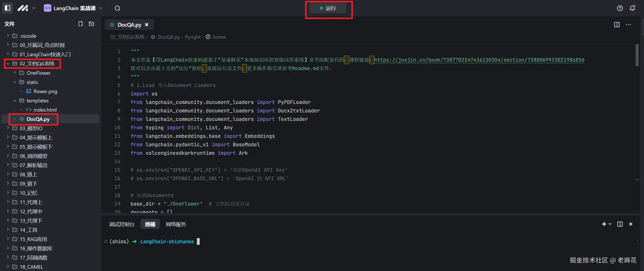Viewport: 644px width, 271px height.
Task: Toggle the sidebar panel icon
Action: coord(7,8)
